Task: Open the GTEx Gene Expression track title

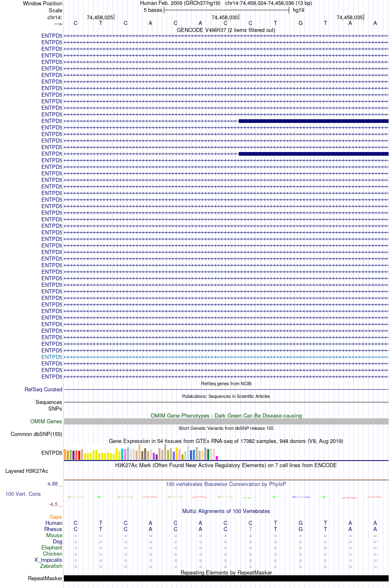Action: coord(226,441)
